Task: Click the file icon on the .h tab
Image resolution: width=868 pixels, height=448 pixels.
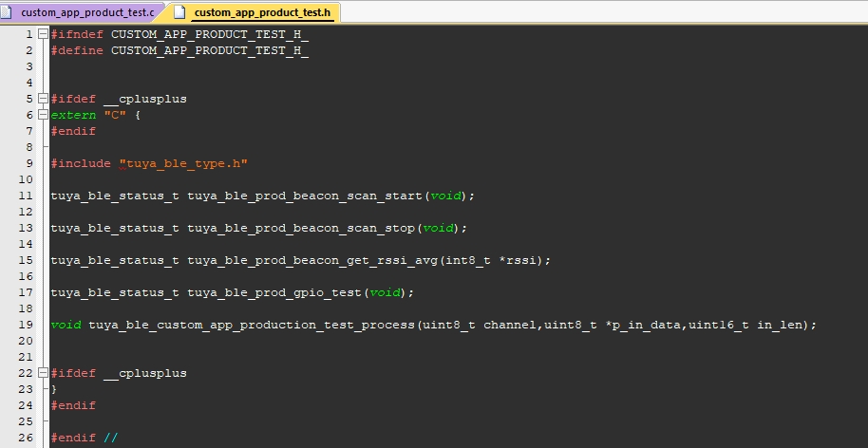Action: [x=179, y=12]
